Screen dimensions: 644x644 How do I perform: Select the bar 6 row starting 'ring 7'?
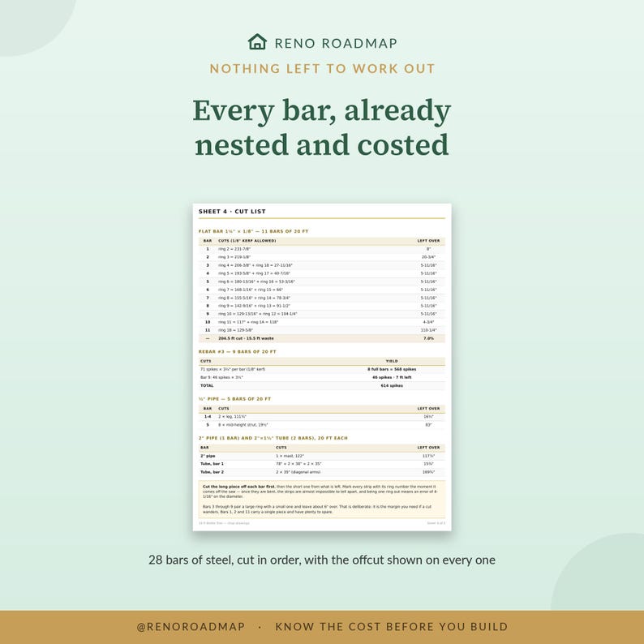[322, 290]
